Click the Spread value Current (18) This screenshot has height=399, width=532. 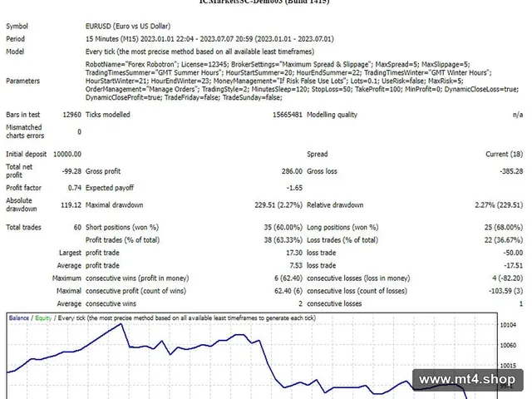pos(505,154)
